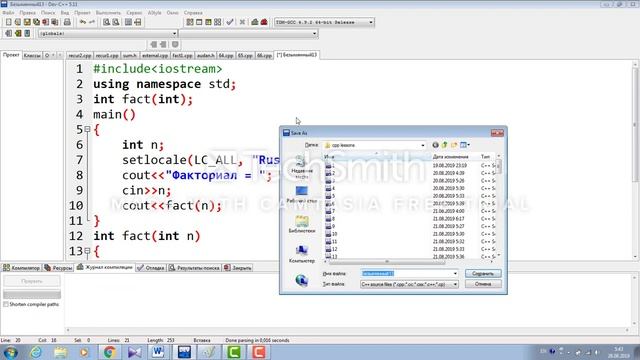Click the Windows Start button
Screen dimensions: 640x360
click(10, 352)
